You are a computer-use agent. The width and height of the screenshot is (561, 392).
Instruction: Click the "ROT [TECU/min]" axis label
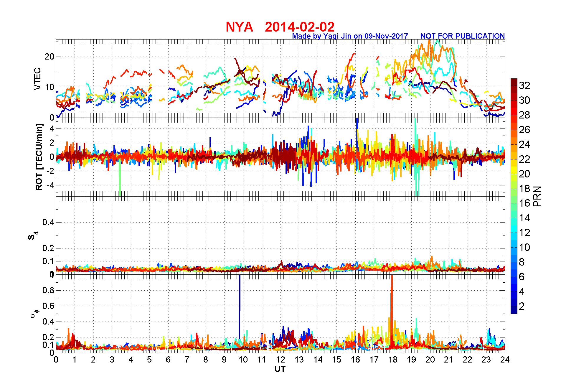tap(39, 157)
